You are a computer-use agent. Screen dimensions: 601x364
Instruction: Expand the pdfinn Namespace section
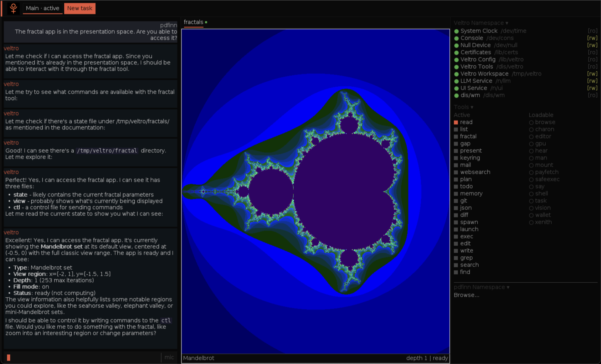coord(508,287)
